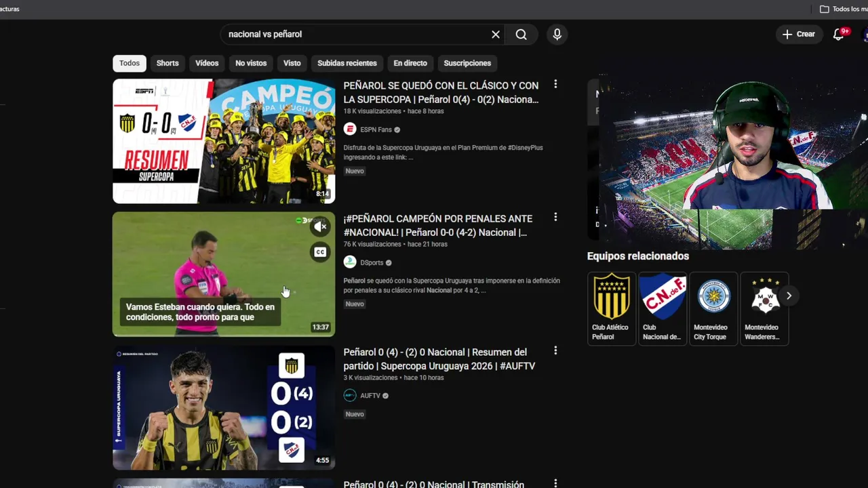Open Club Nacional de Football team card
Image resolution: width=868 pixels, height=488 pixels.
(x=663, y=308)
